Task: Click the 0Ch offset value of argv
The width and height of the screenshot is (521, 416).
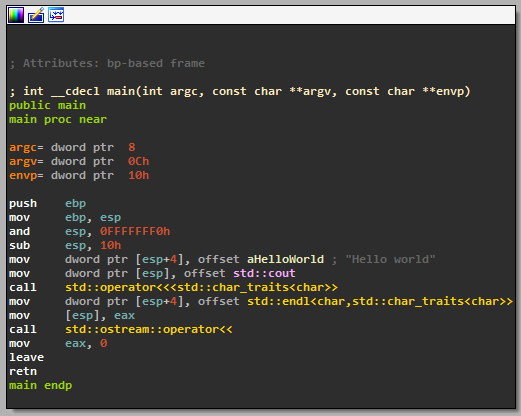Action: pos(139,162)
